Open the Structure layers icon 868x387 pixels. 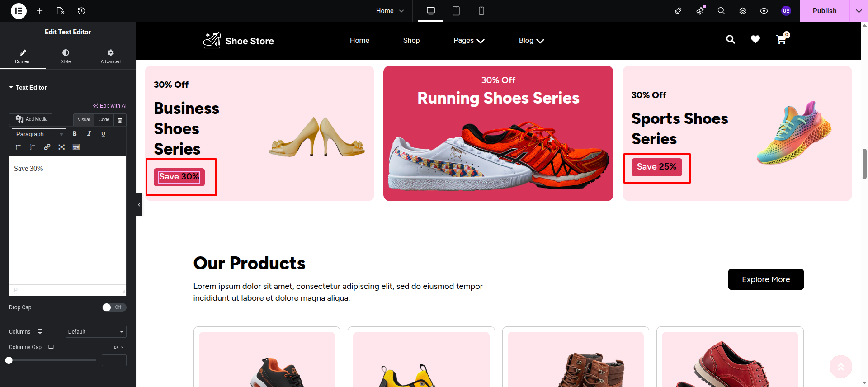[742, 11]
